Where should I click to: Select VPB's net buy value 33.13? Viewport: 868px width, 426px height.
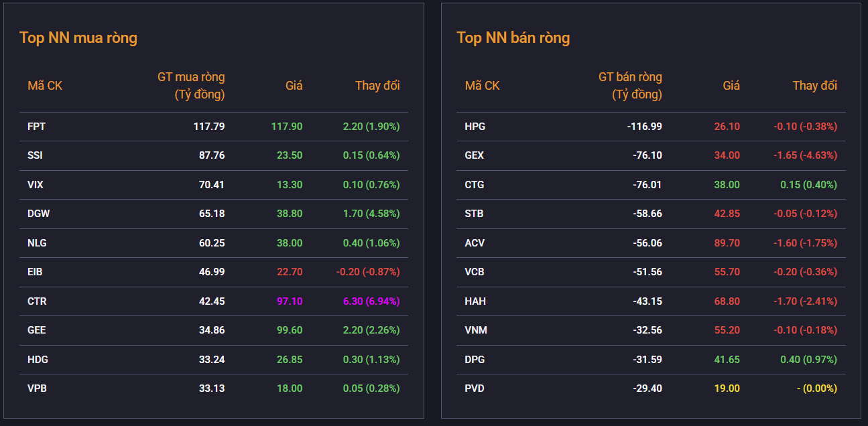(212, 388)
